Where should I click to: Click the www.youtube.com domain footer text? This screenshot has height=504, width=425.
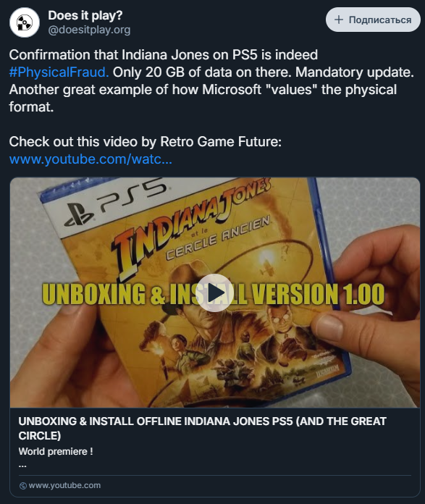tap(64, 485)
